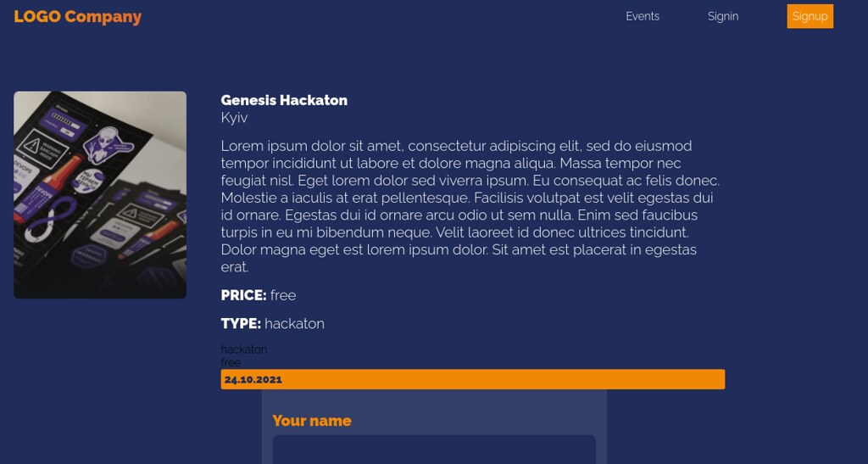The height and width of the screenshot is (464, 868).
Task: Click the orange Signup button
Action: [x=810, y=16]
